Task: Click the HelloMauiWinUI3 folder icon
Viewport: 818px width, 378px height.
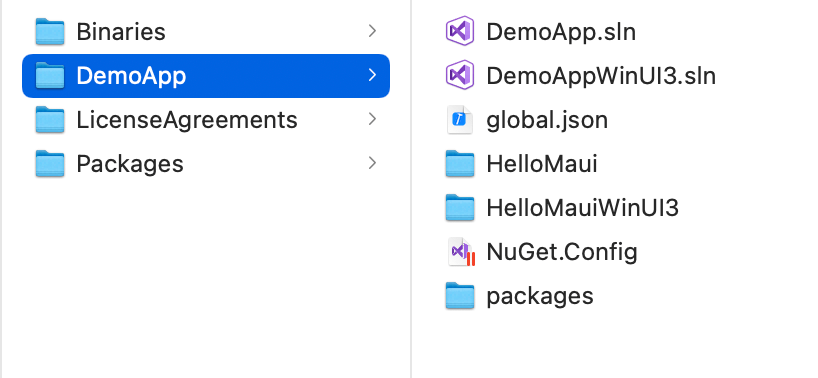Action: click(460, 208)
